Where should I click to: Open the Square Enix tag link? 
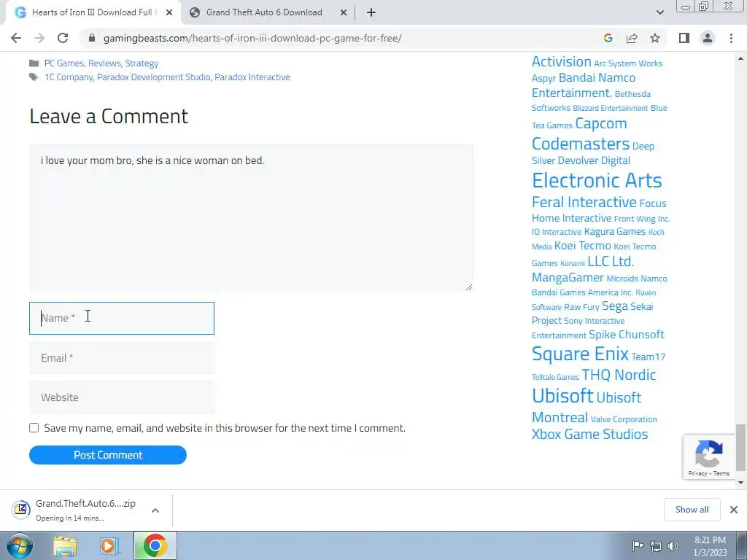(580, 354)
